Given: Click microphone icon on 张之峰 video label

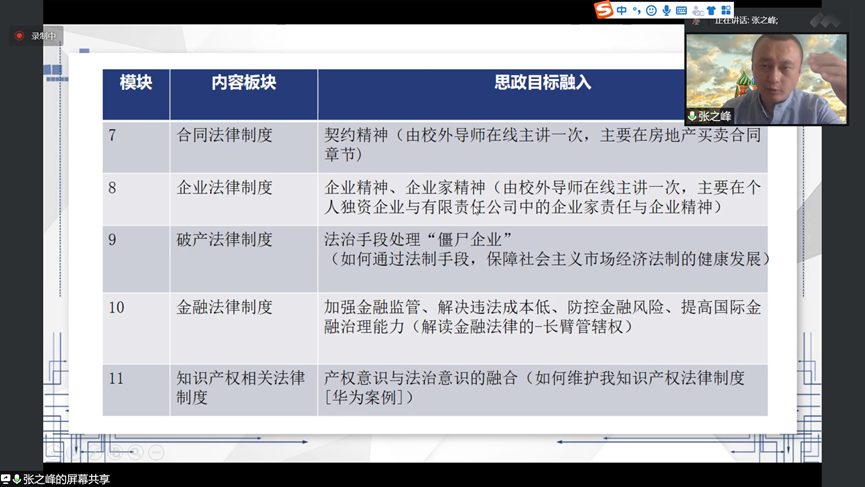Looking at the screenshot, I should click(x=692, y=116).
